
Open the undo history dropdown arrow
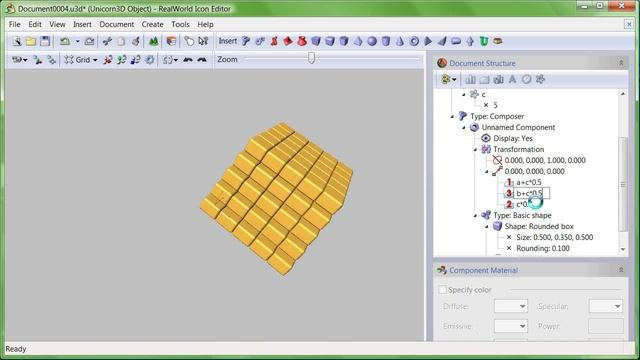tap(77, 41)
